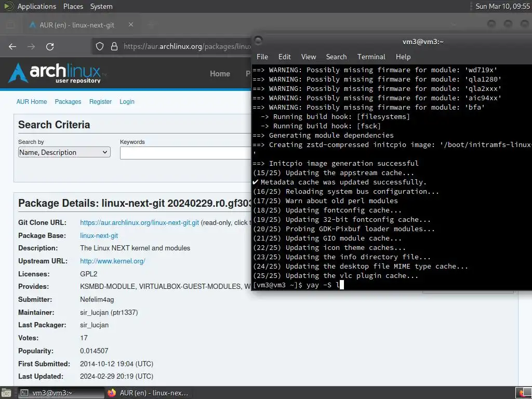View site security padlock info
The image size is (532, 399).
pyautogui.click(x=114, y=46)
